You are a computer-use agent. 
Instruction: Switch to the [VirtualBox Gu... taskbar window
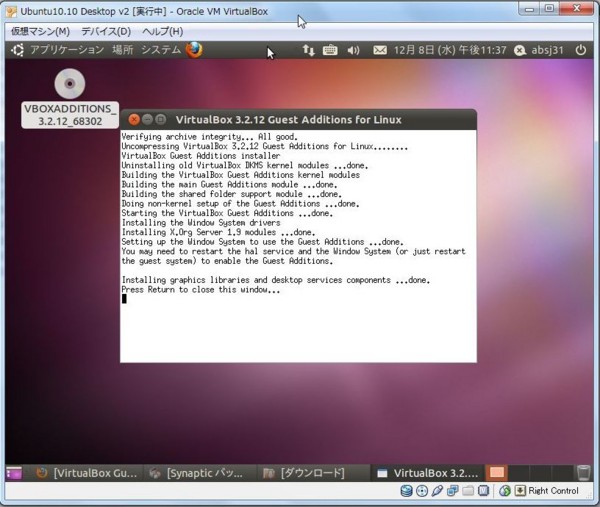(86, 473)
